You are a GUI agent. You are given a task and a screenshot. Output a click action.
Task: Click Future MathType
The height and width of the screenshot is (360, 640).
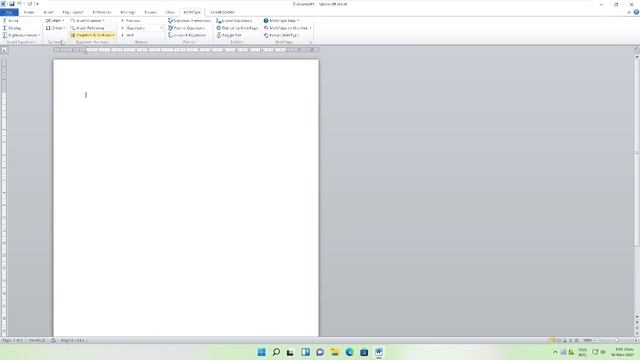coord(282,35)
